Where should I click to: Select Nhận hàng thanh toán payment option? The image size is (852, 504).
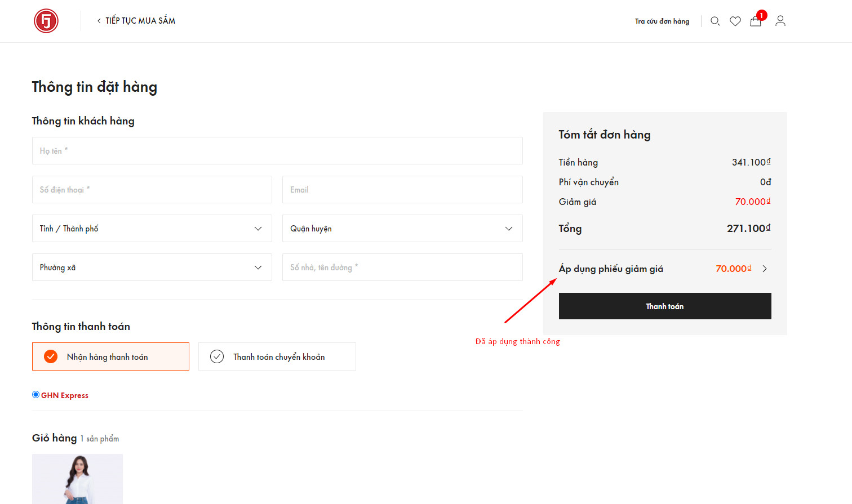(110, 356)
